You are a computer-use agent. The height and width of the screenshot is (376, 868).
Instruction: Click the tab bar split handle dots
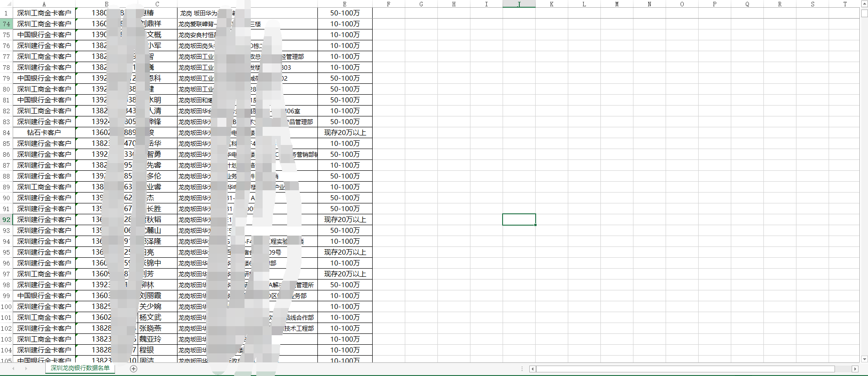point(522,369)
